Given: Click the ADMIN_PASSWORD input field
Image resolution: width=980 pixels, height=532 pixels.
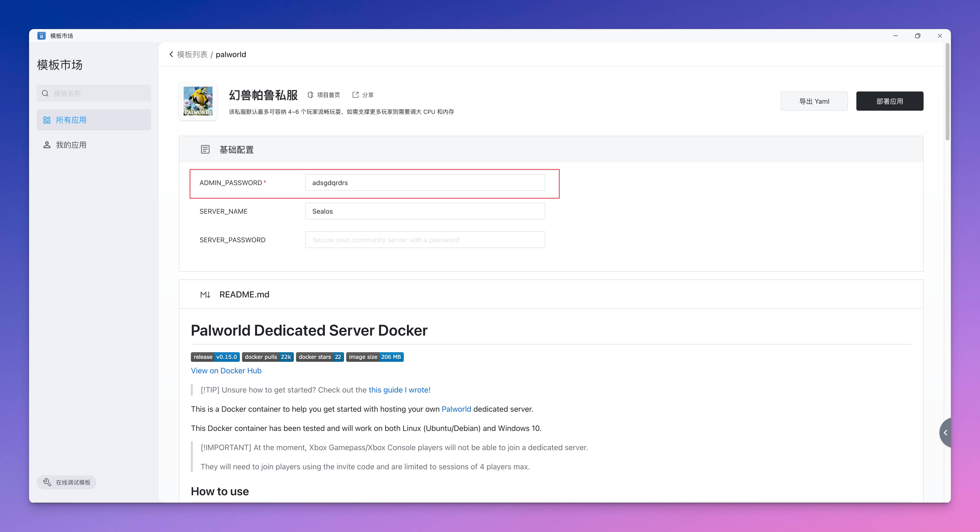Looking at the screenshot, I should pyautogui.click(x=425, y=183).
